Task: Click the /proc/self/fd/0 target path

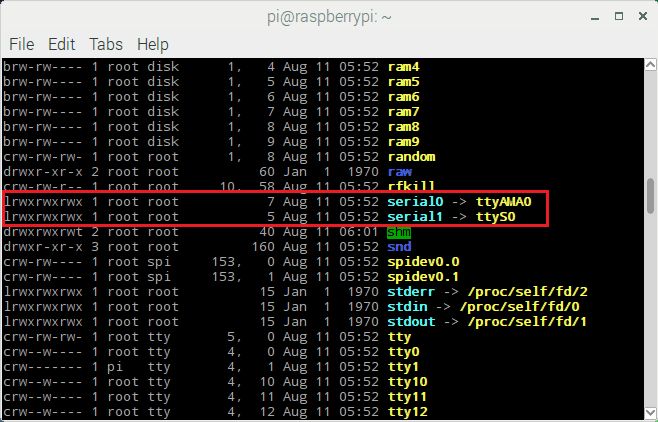Action: point(520,307)
